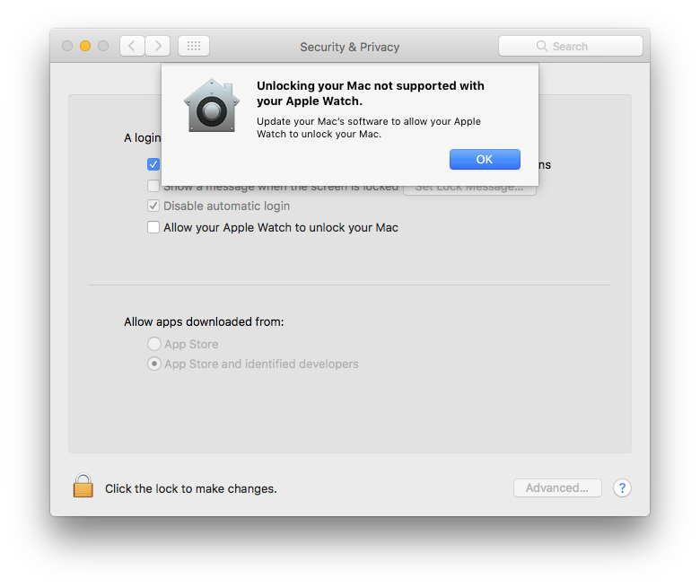This screenshot has height=588, width=700.
Task: Select App Store radio option
Action: tap(154, 344)
